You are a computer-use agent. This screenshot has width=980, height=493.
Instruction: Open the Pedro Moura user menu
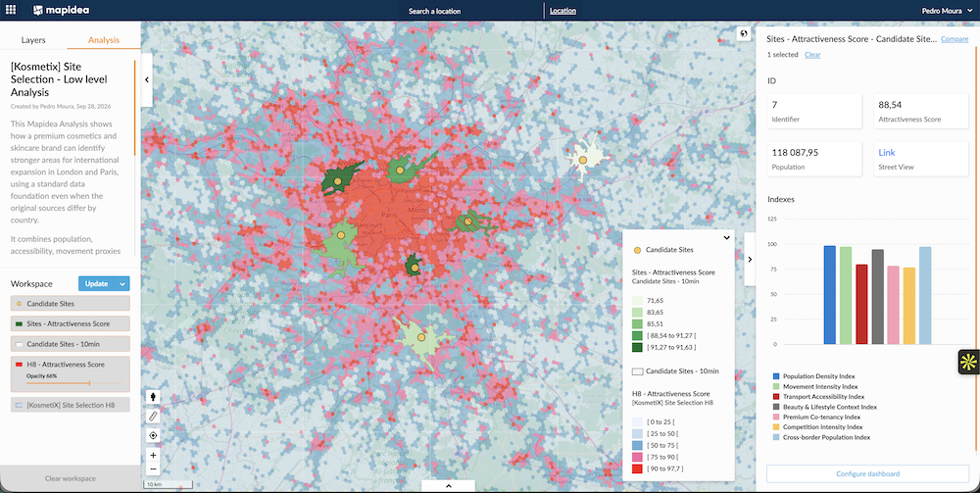point(948,11)
